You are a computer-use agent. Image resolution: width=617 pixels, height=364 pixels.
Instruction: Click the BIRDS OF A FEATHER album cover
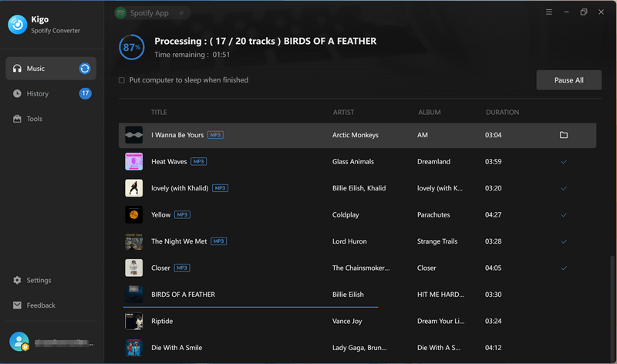click(x=133, y=295)
